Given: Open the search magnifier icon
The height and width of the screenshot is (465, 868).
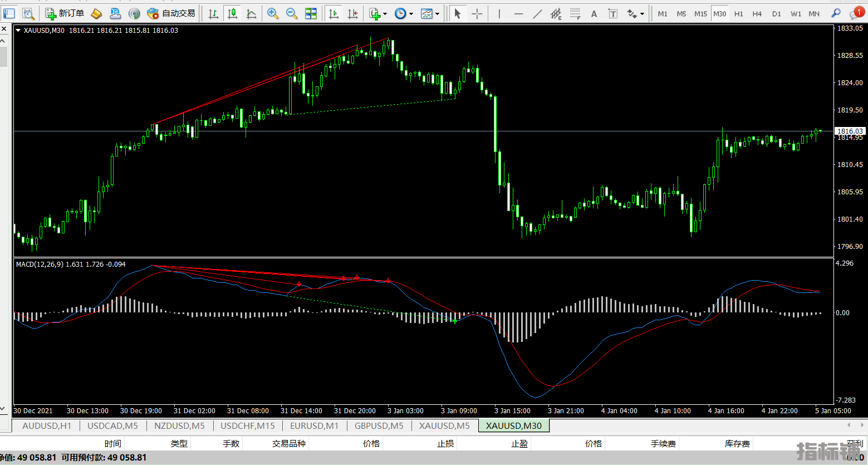Looking at the screenshot, I should (x=836, y=13).
